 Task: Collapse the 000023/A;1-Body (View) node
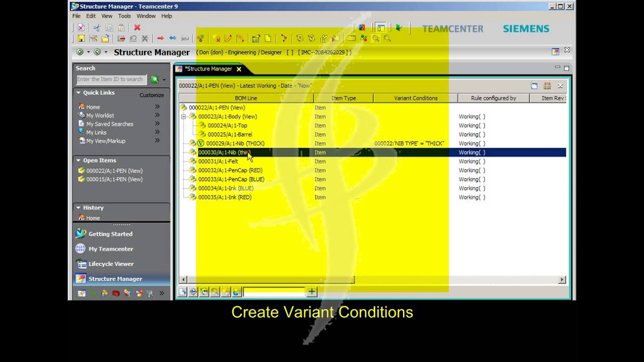pos(184,117)
